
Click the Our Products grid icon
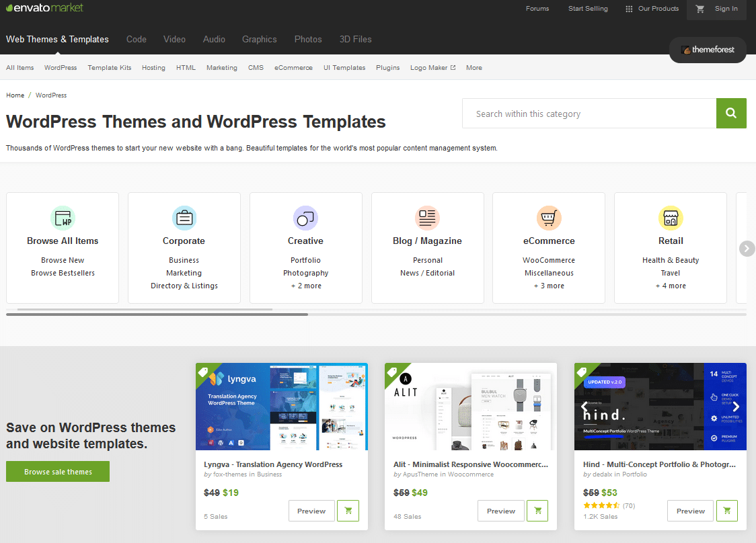(x=629, y=9)
